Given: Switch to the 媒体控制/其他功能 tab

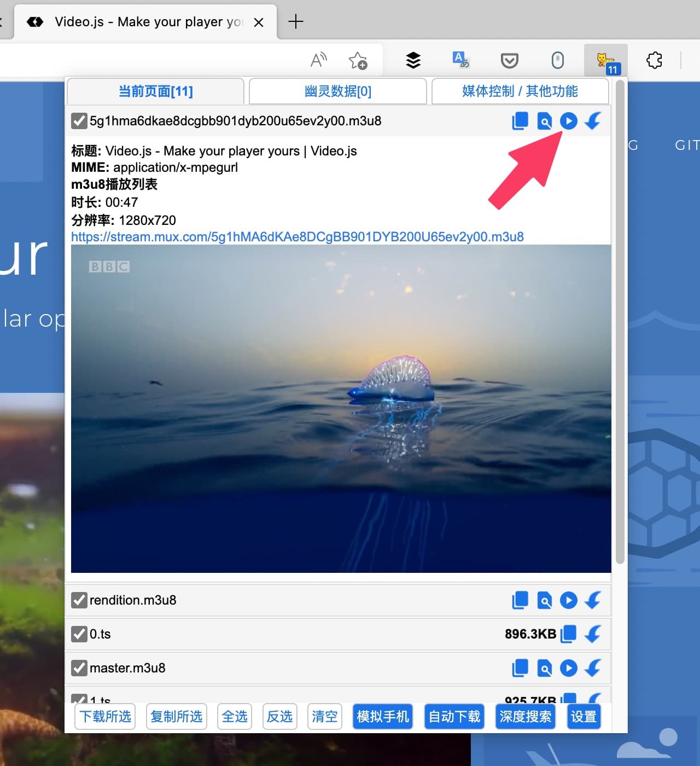Looking at the screenshot, I should point(519,91).
